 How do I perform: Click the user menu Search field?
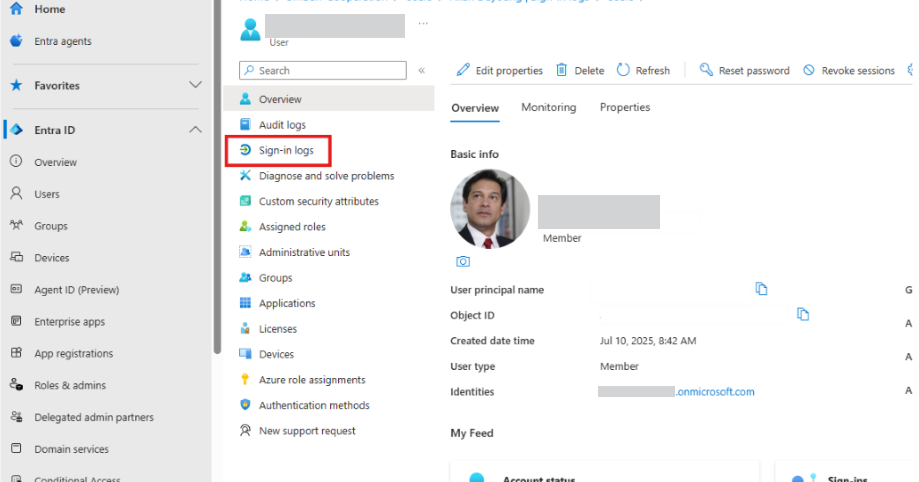coord(323,70)
